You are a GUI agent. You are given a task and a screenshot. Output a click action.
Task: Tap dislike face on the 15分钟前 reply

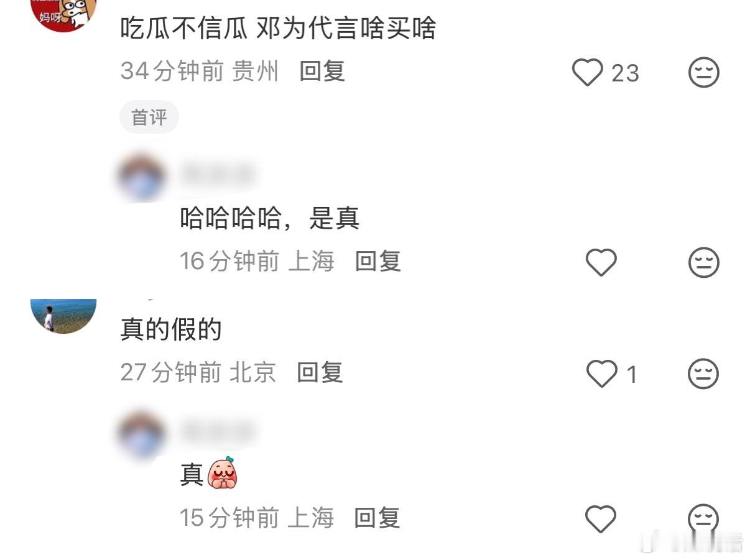click(704, 519)
